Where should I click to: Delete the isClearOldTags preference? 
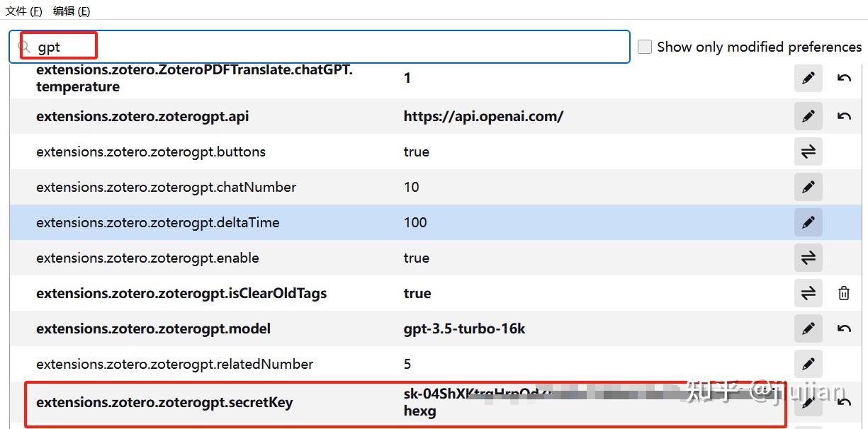[844, 293]
